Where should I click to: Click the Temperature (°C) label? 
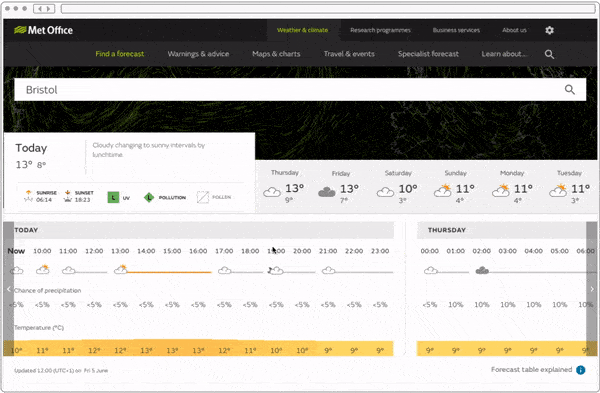tap(39, 328)
